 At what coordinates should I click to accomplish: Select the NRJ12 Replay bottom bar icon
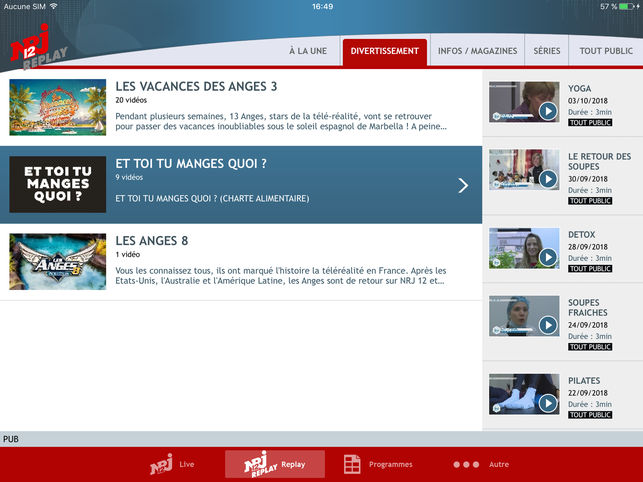tap(261, 464)
